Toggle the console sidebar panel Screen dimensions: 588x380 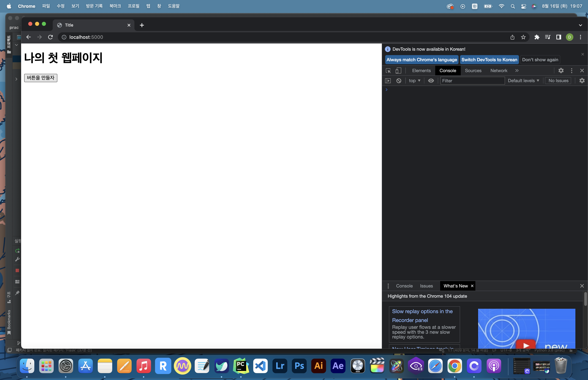pyautogui.click(x=388, y=81)
